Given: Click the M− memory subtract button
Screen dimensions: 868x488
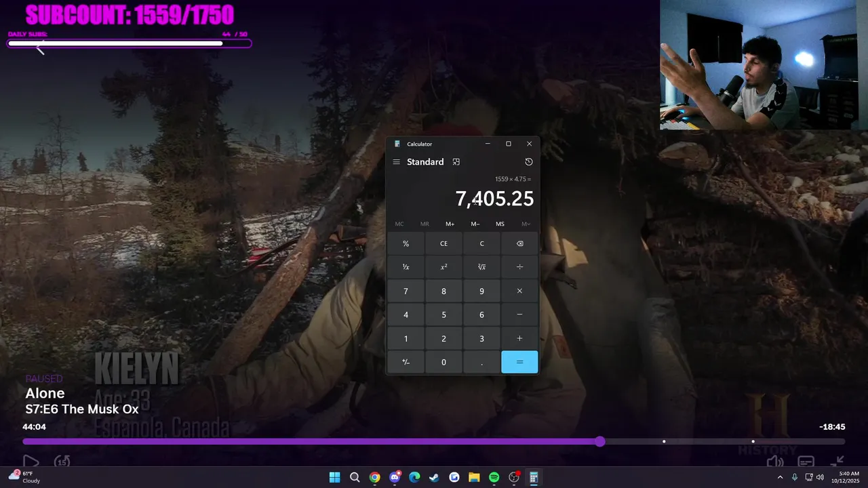Looking at the screenshot, I should 475,224.
